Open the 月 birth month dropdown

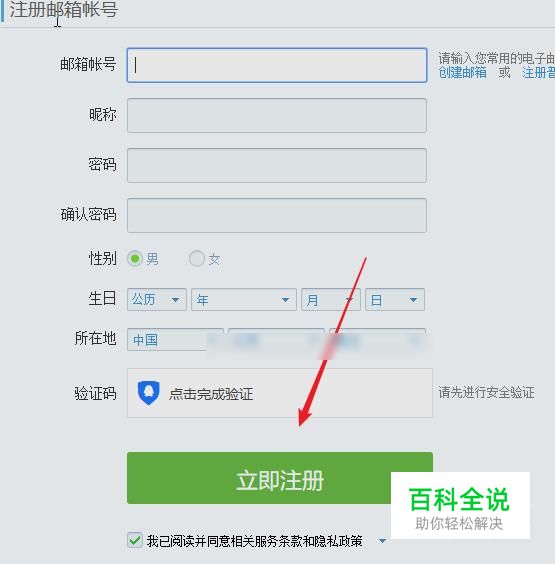pyautogui.click(x=331, y=299)
